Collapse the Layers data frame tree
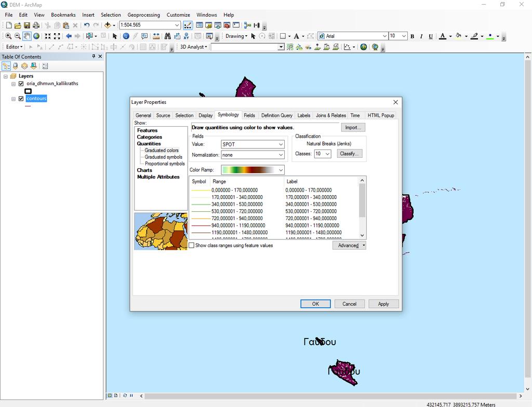 (5, 76)
